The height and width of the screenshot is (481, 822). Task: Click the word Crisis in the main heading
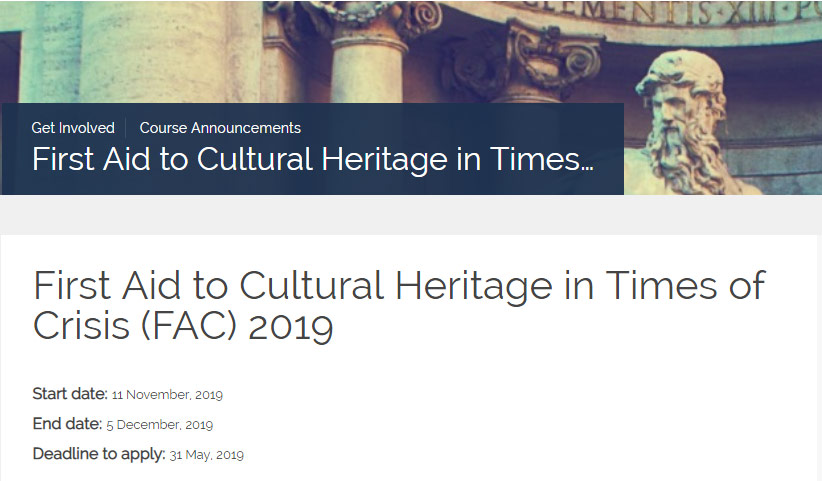point(81,325)
